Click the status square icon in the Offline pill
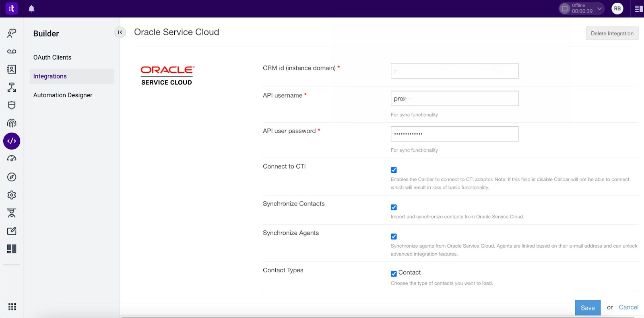Screen dimensions: 644x318 [x=565, y=8]
